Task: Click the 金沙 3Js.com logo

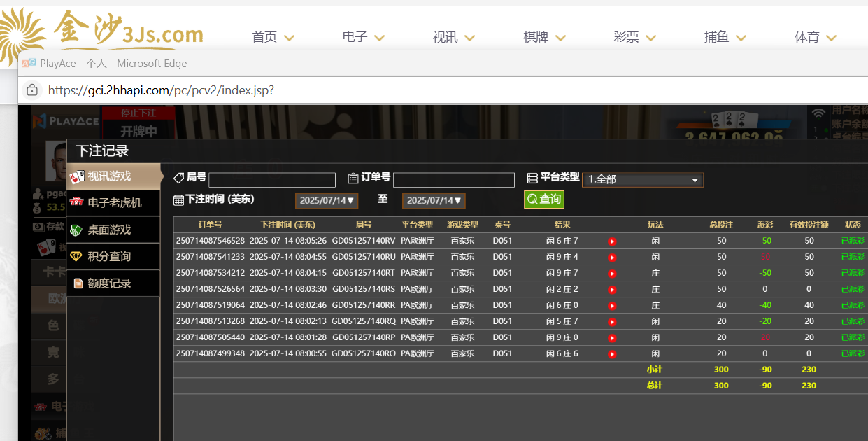Action: 105,34
